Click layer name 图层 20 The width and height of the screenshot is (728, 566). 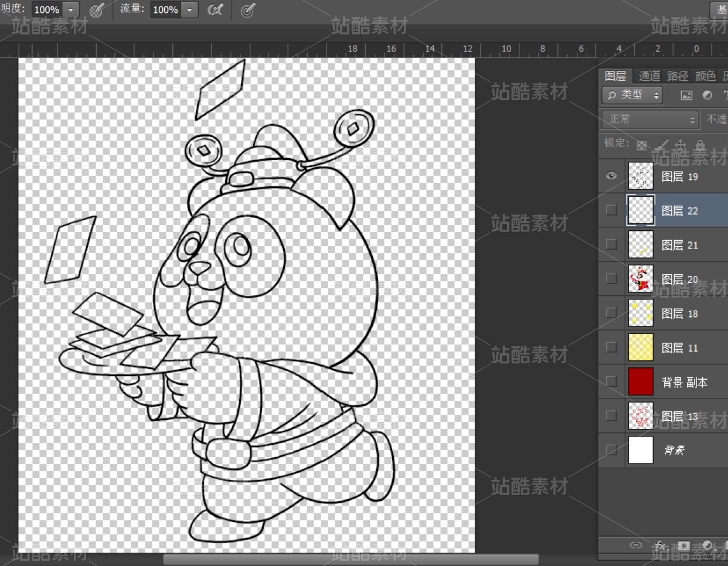click(x=680, y=279)
